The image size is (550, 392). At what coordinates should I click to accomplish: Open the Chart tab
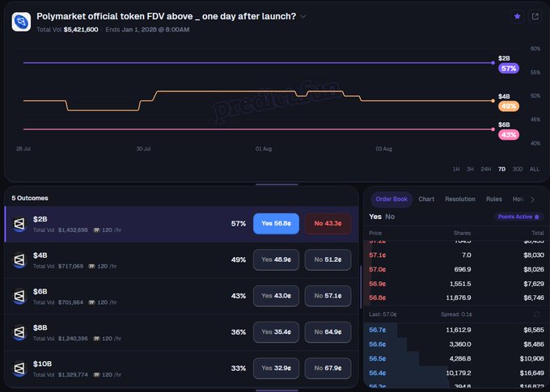[426, 199]
